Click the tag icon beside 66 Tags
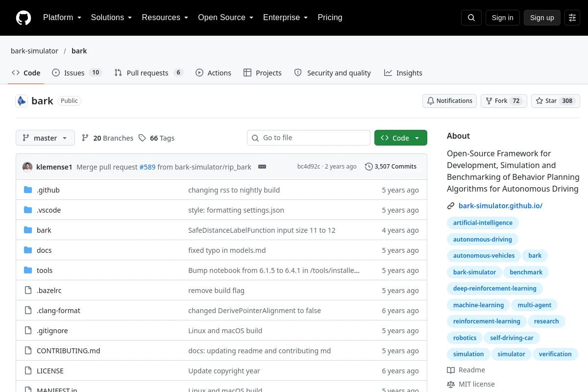 tap(142, 138)
